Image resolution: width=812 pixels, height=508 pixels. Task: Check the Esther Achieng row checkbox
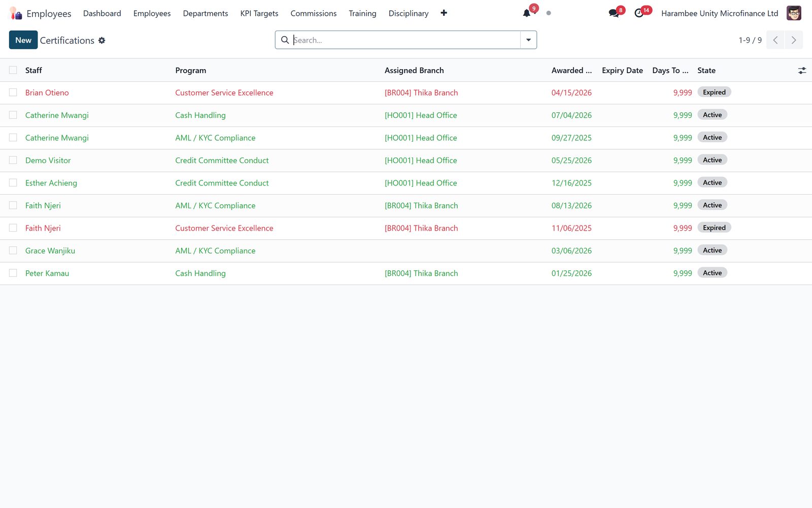(x=13, y=183)
